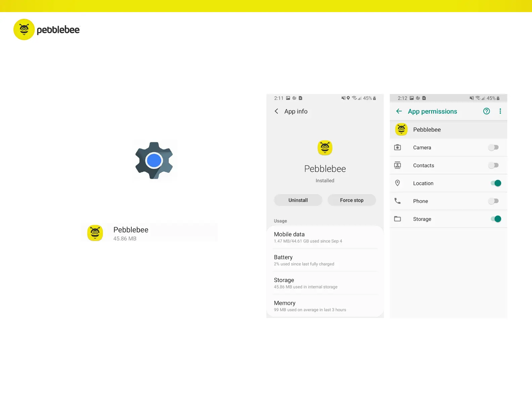Tap the Uninstall button

pyautogui.click(x=298, y=200)
